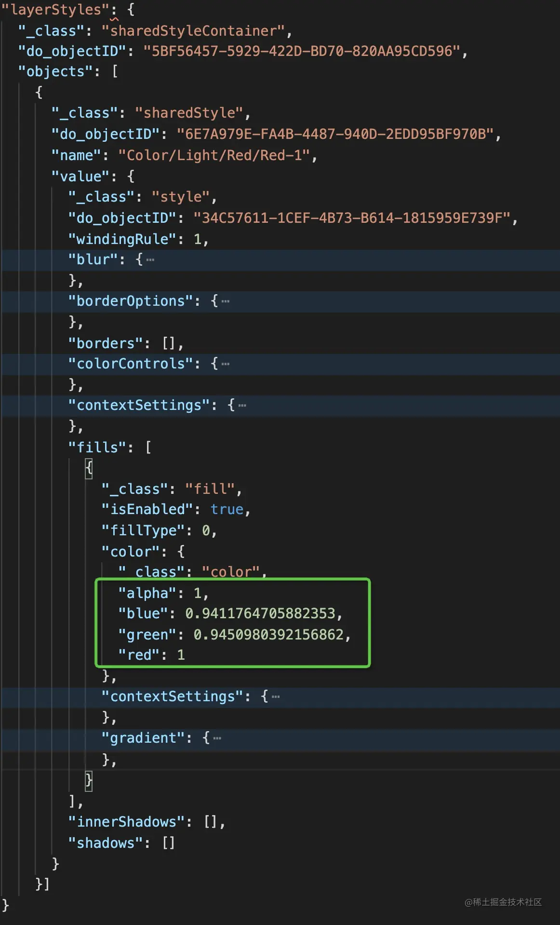Screen dimensions: 560x925
Task: Click the alpha value 1
Action: coord(198,593)
